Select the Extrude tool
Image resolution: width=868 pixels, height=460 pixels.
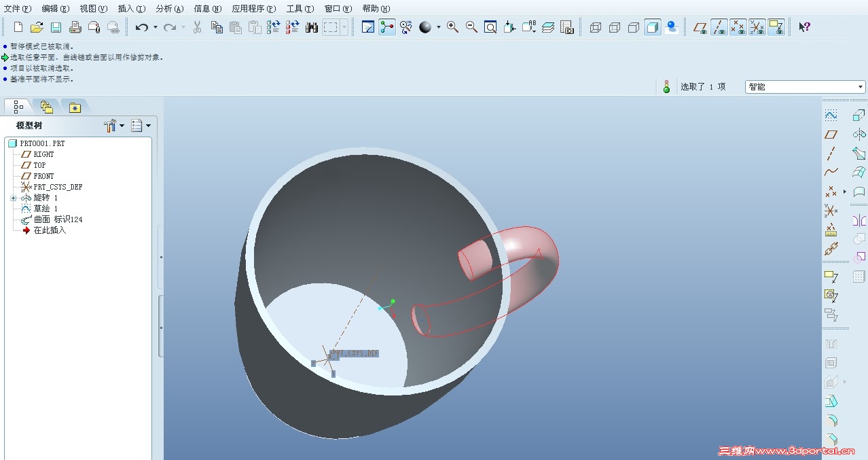pos(859,116)
